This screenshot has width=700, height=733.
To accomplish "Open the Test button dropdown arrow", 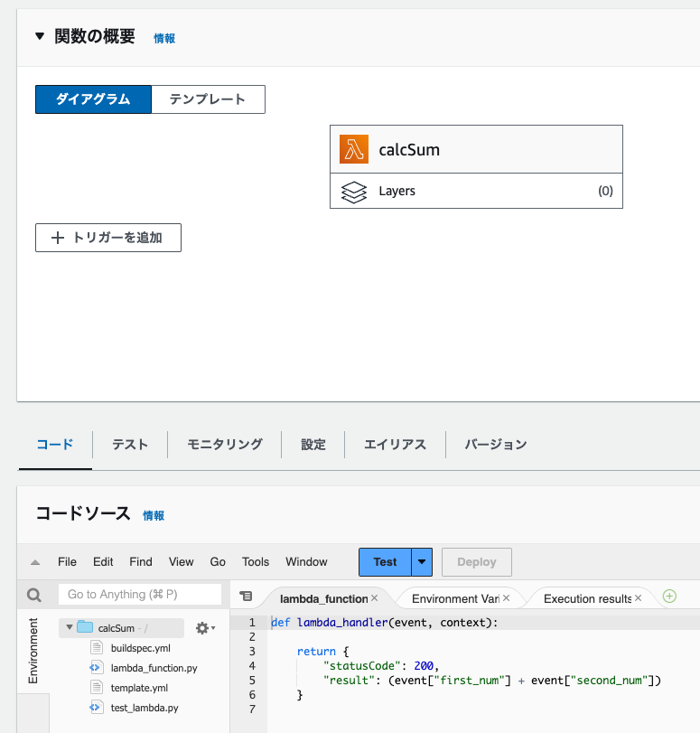I will tap(422, 562).
